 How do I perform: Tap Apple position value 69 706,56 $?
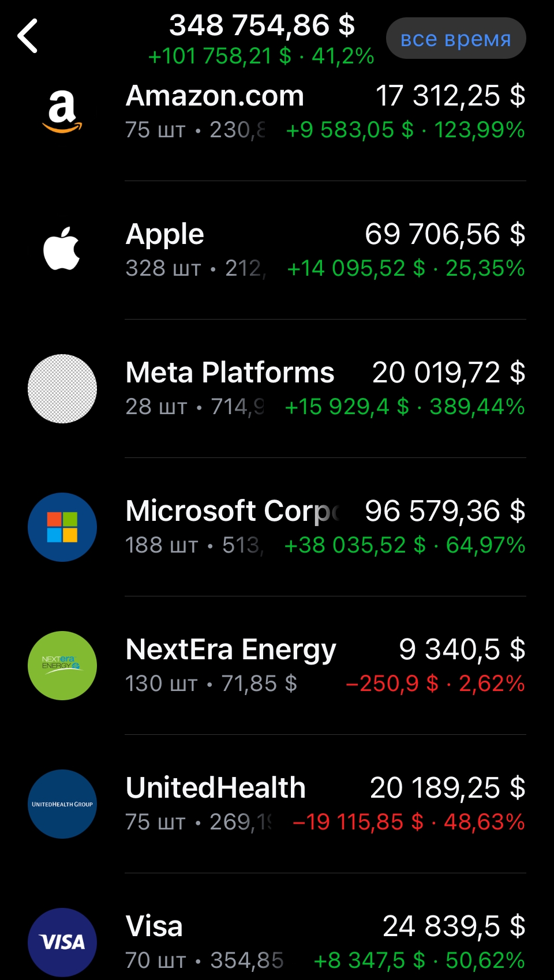[445, 234]
